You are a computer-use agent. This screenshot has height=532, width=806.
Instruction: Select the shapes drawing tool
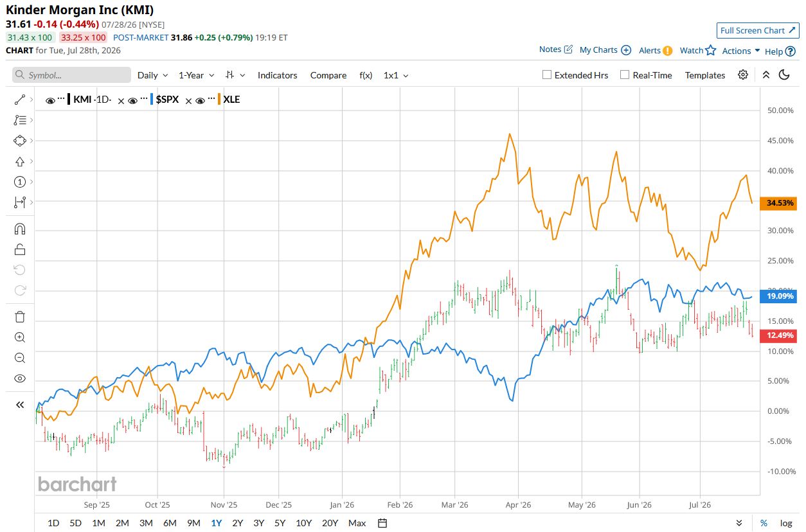pos(19,141)
